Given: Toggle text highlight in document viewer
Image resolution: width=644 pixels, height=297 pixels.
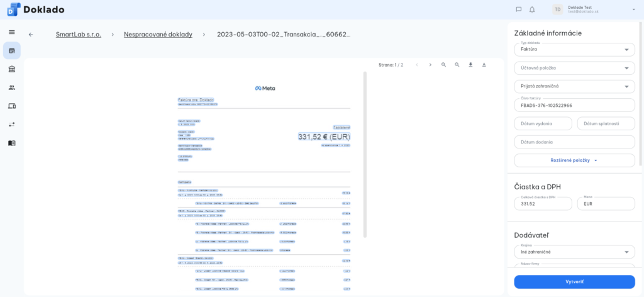Looking at the screenshot, I should point(484,65).
